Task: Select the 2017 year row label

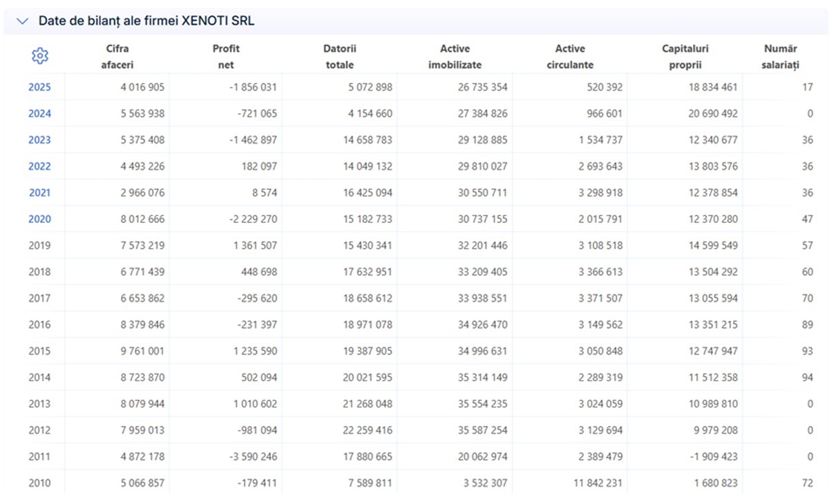Action: pos(39,298)
